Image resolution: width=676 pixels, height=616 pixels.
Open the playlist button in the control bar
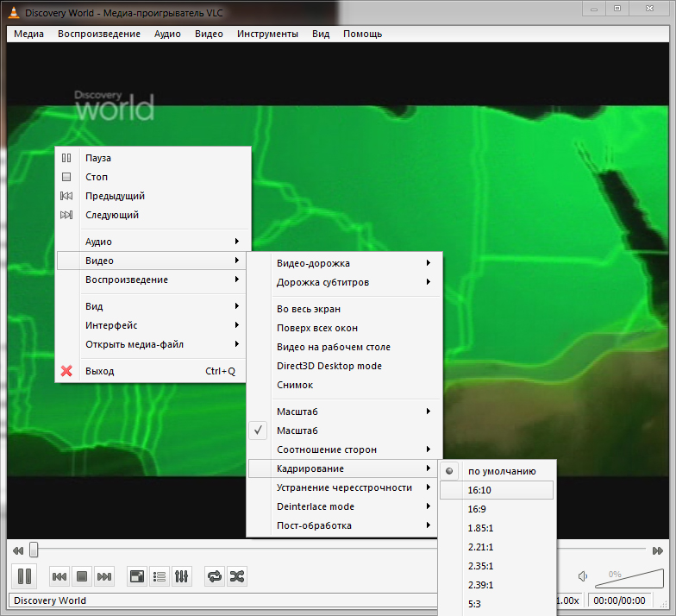coord(160,576)
